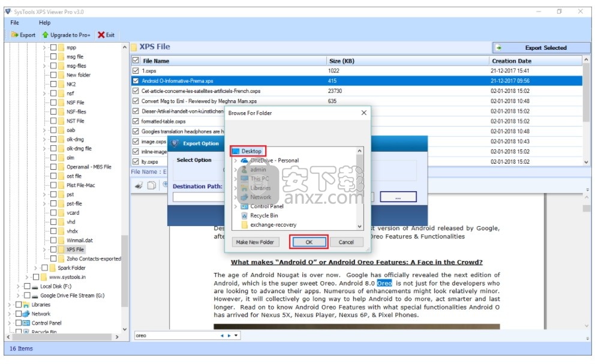Select the This PC icon in folder dialog
This screenshot has height=364, width=604.
tap(244, 179)
